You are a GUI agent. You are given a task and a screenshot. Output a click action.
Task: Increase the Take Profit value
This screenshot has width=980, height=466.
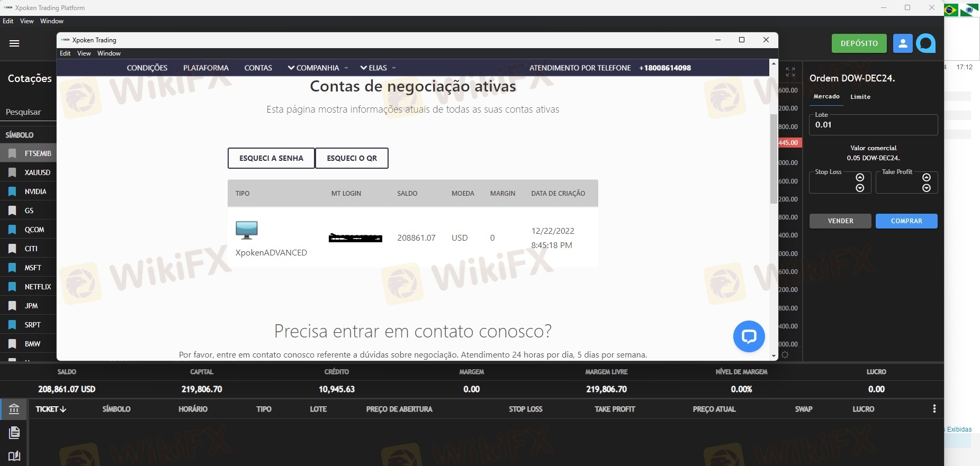click(927, 177)
